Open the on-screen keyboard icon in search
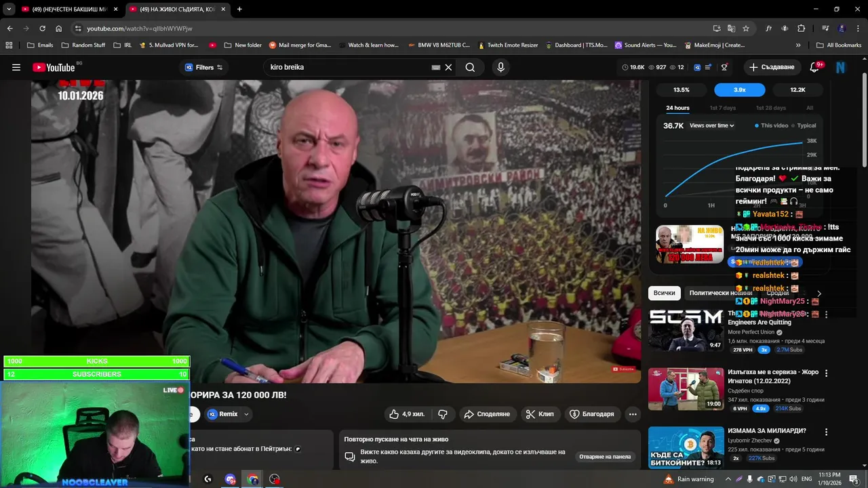This screenshot has width=868, height=488. point(436,67)
